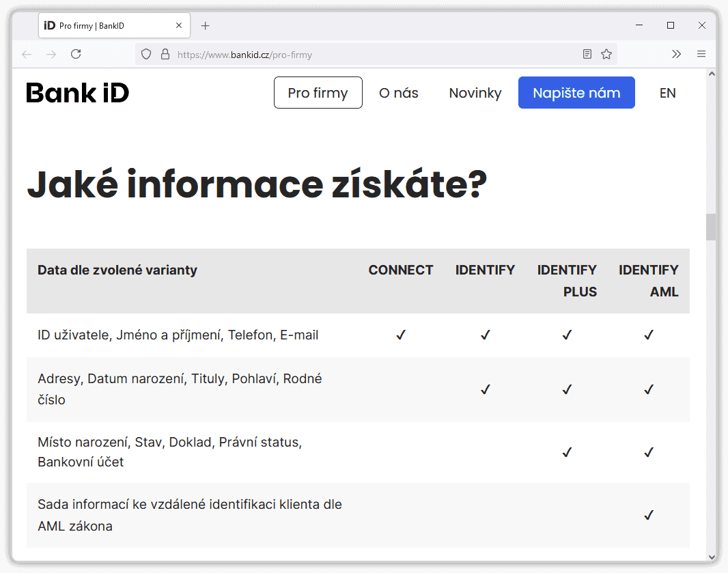Screen dimensions: 728x573
Task: Select O nás in navigation
Action: [399, 93]
